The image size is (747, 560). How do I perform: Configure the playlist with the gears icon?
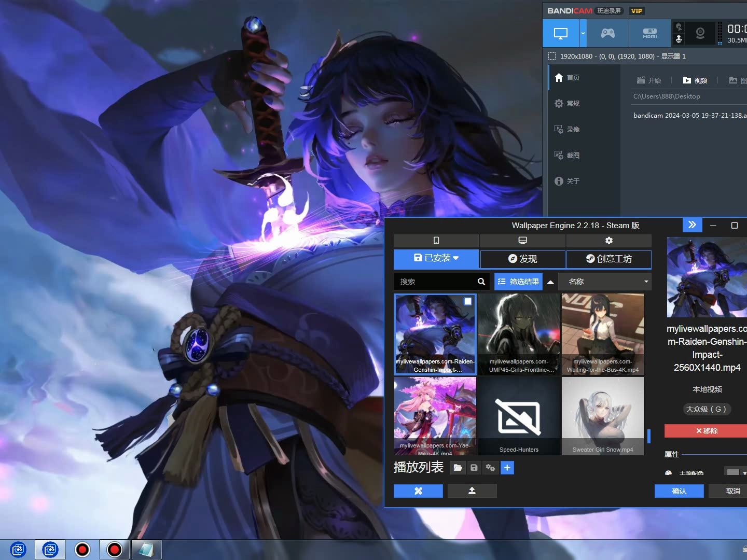pos(490,468)
